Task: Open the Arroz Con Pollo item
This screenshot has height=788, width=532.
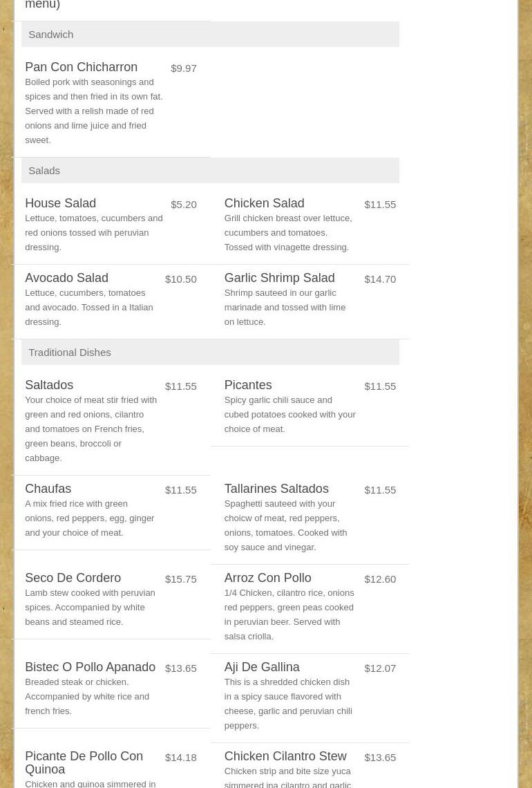Action: pos(267,578)
